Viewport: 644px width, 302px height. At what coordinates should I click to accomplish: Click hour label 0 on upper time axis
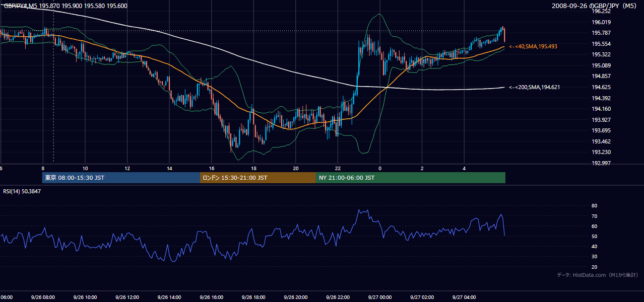(x=380, y=169)
